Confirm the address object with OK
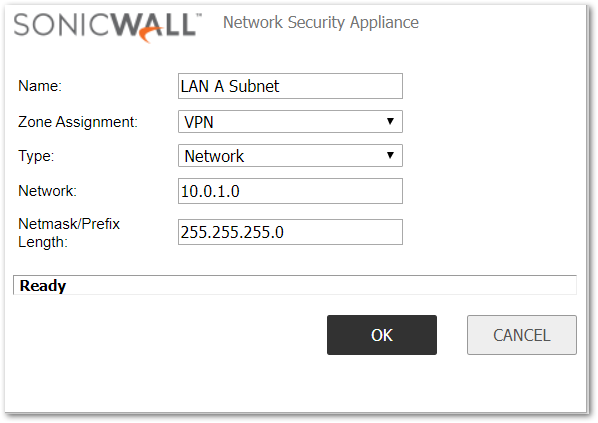 coord(382,335)
